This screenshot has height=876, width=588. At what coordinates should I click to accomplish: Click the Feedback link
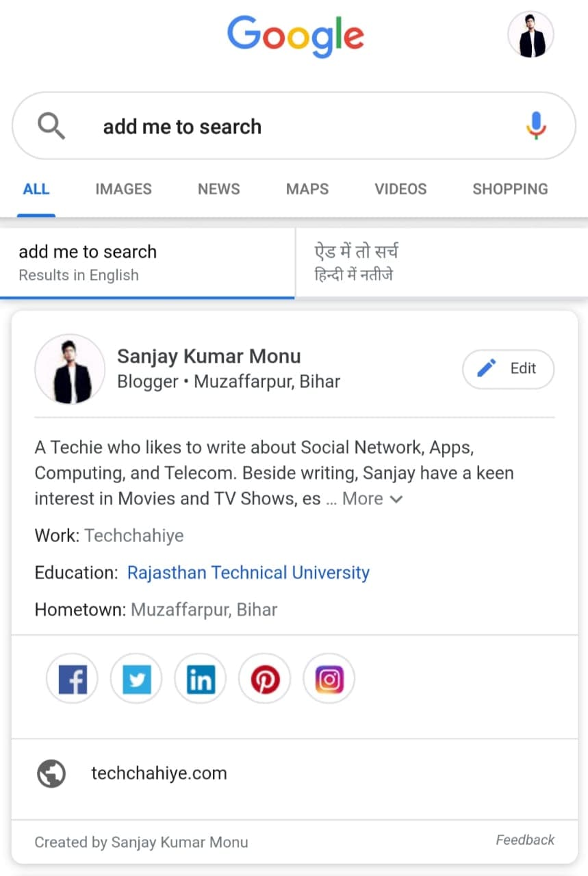pos(526,840)
